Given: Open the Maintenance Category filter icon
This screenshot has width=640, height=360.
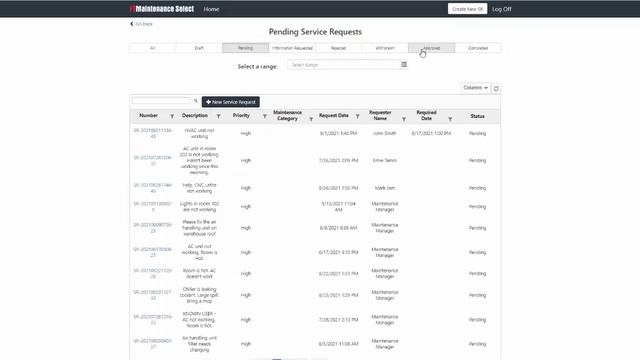Looking at the screenshot, I should (x=311, y=119).
